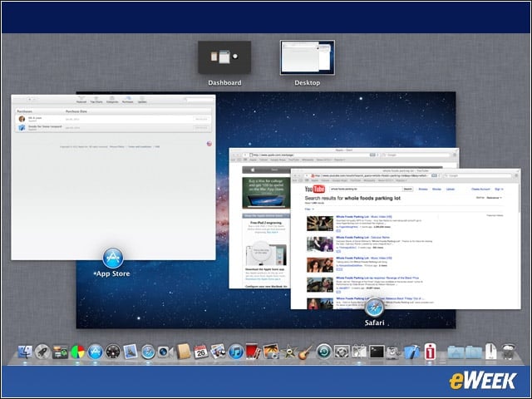
Task: Click the YouTube logo
Action: click(x=315, y=189)
